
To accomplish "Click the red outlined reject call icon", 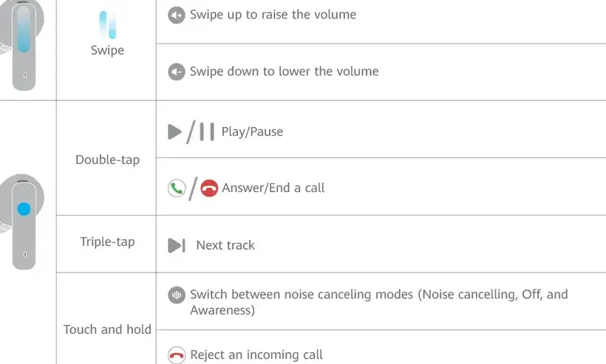I will pos(177,355).
